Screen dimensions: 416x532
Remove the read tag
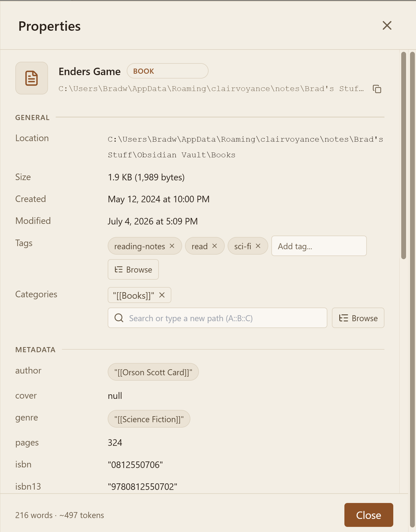tap(215, 246)
